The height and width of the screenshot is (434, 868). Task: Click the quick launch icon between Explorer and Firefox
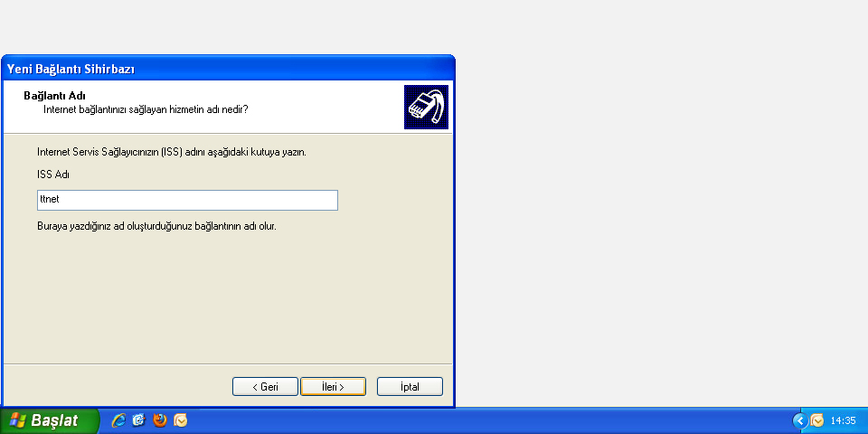click(x=139, y=420)
